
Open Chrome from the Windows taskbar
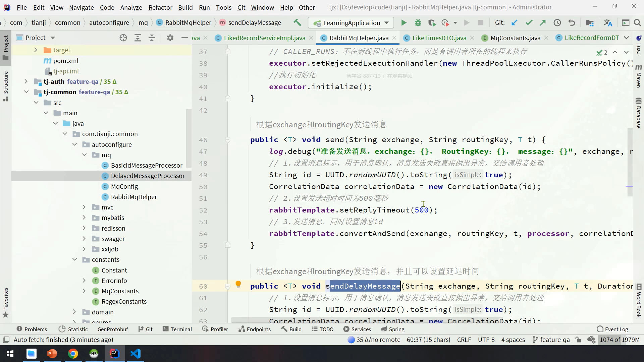click(73, 354)
